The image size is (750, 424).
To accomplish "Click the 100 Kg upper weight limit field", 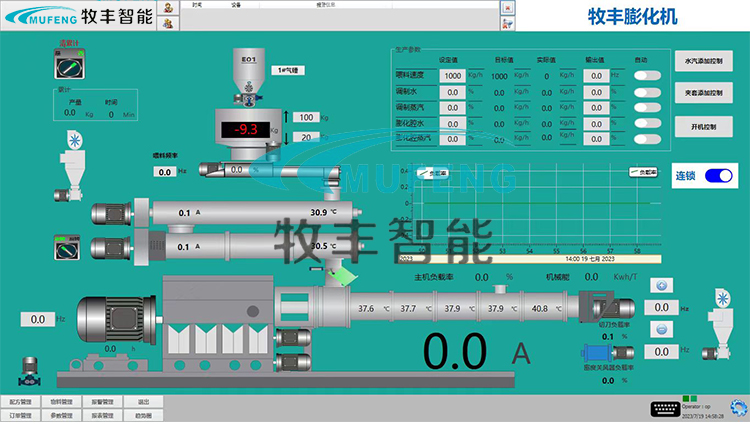I will point(305,117).
